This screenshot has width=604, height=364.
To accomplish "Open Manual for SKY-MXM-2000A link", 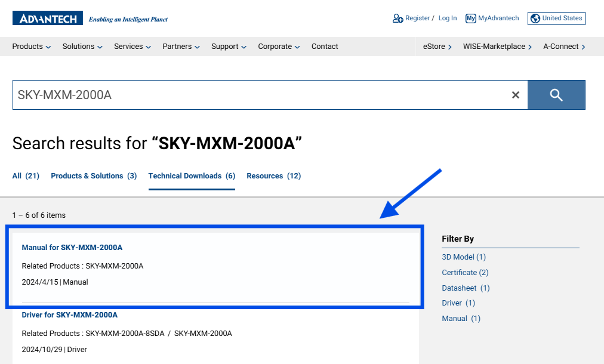I will (72, 248).
